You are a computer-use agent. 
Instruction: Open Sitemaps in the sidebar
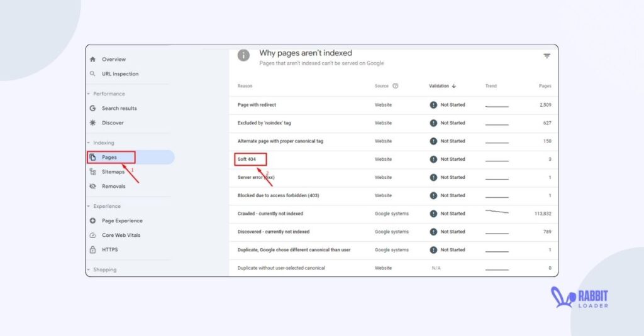113,172
